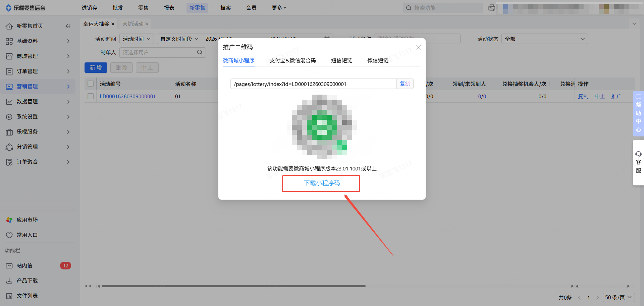The height and width of the screenshot is (306, 644).
Task: Open the 报表 top menu
Action: (169, 8)
